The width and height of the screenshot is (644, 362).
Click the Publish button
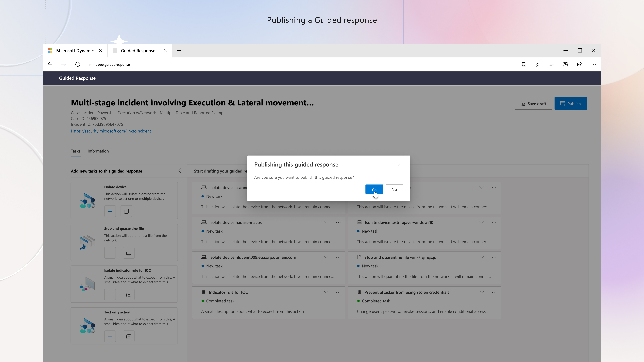pos(571,103)
